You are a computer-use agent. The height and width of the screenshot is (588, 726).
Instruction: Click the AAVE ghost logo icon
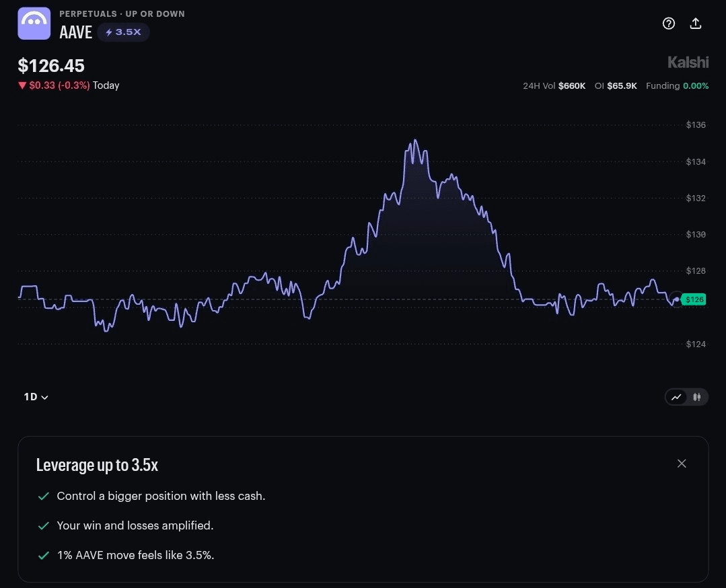pos(34,24)
